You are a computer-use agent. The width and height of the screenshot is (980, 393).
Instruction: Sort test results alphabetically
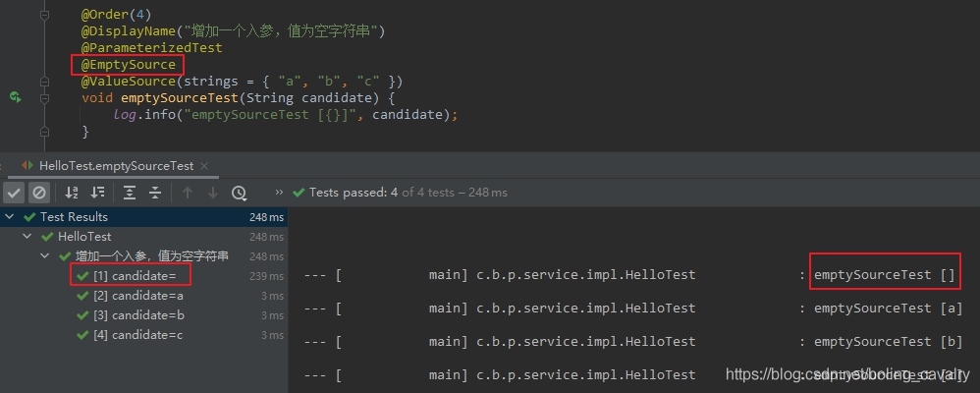tap(72, 193)
